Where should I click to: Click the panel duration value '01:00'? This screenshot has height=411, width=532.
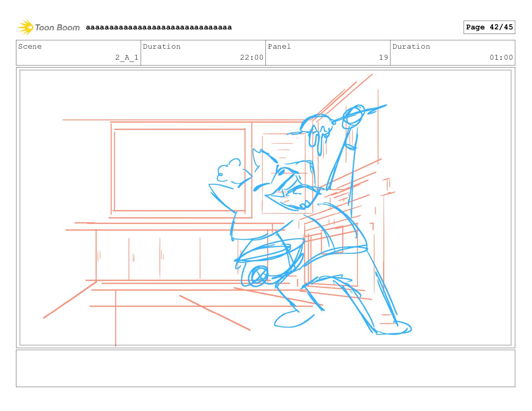click(x=501, y=57)
